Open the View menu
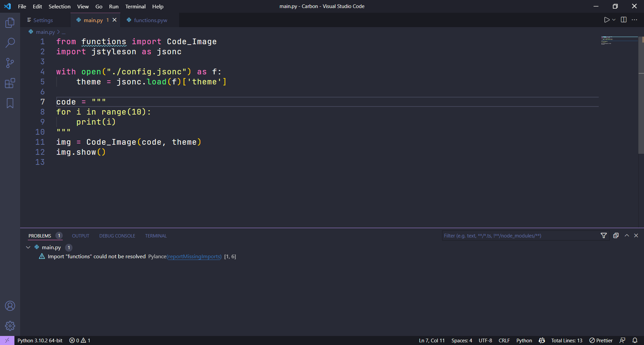 coord(83,6)
